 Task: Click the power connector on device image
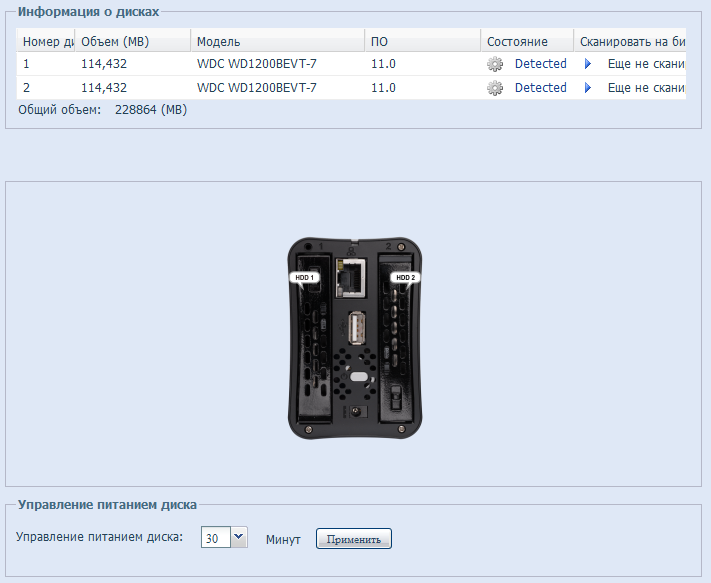(x=356, y=412)
